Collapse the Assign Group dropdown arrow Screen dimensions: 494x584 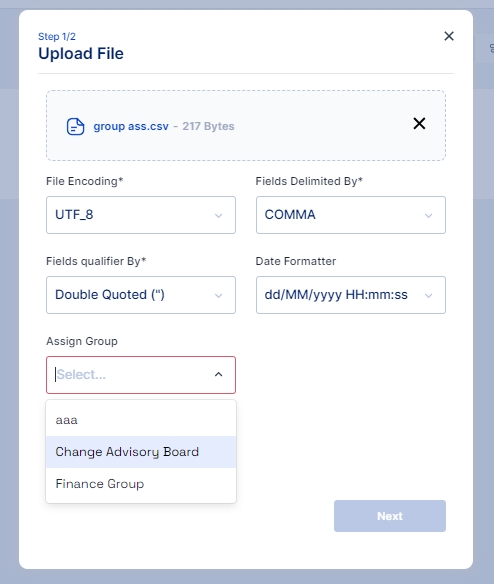(x=219, y=374)
